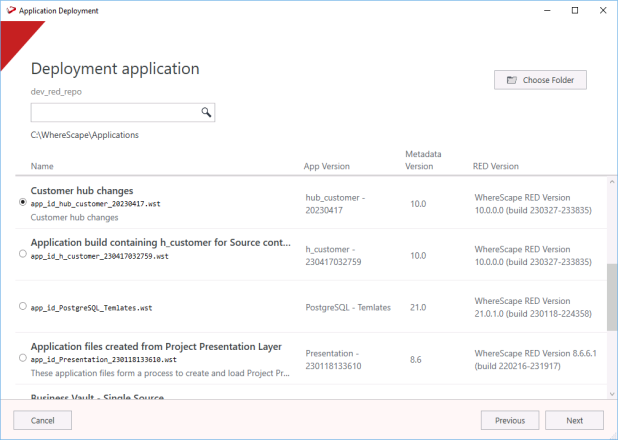Screen dimensions: 618x440
Task: Select the Customer hub changes radio button
Action: [x=23, y=202]
